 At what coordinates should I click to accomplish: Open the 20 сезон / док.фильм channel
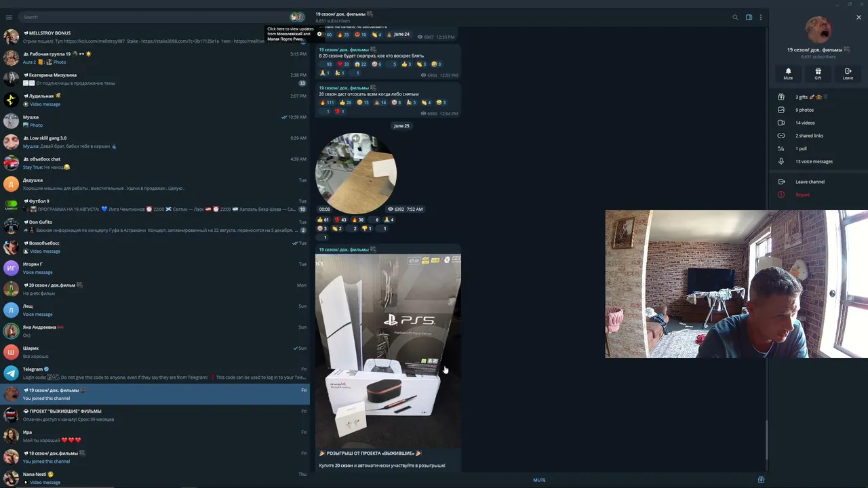155,289
